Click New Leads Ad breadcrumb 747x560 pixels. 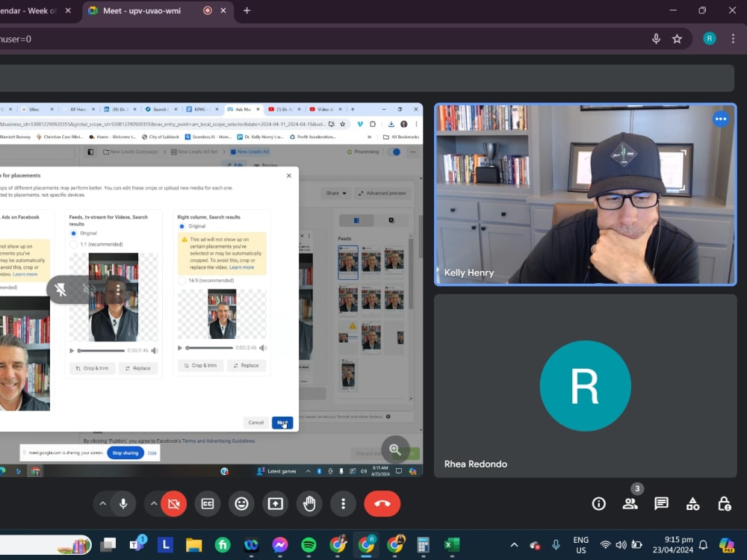point(249,152)
